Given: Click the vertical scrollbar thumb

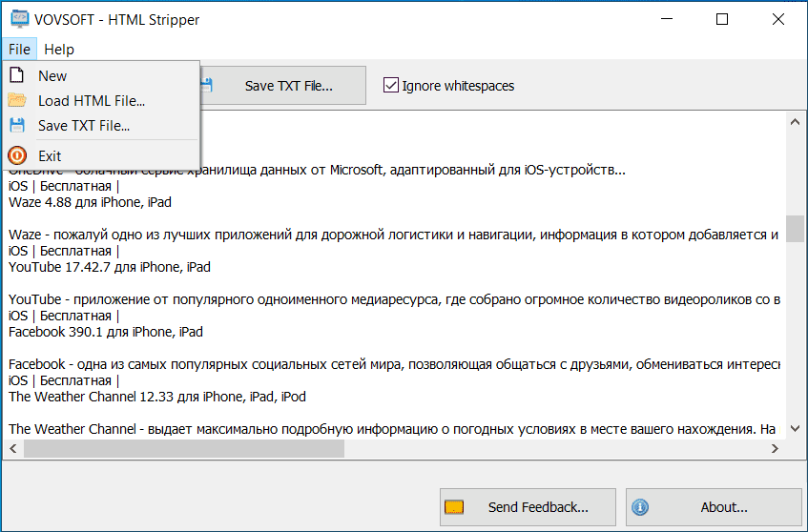Looking at the screenshot, I should click(x=795, y=228).
